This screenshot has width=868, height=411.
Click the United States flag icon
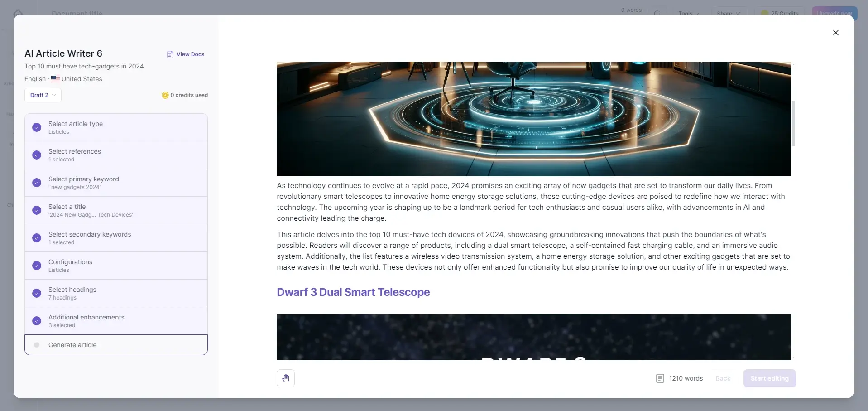(x=55, y=79)
